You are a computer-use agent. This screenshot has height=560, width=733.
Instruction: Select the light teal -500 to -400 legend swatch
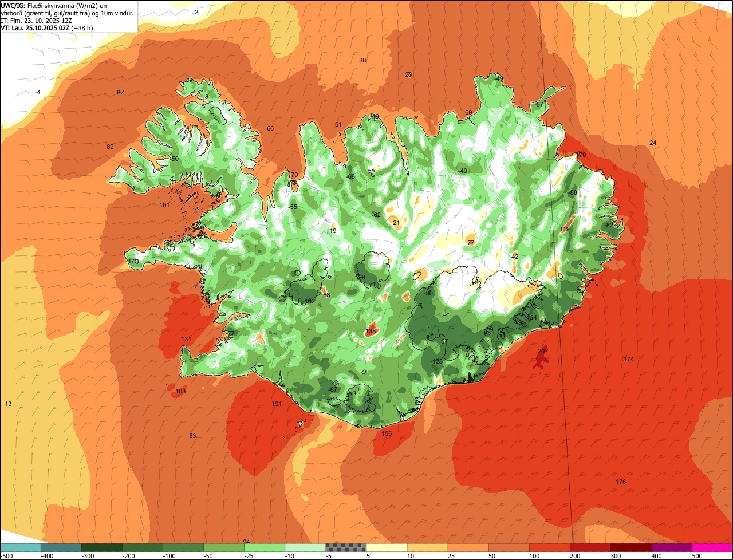coord(21,547)
